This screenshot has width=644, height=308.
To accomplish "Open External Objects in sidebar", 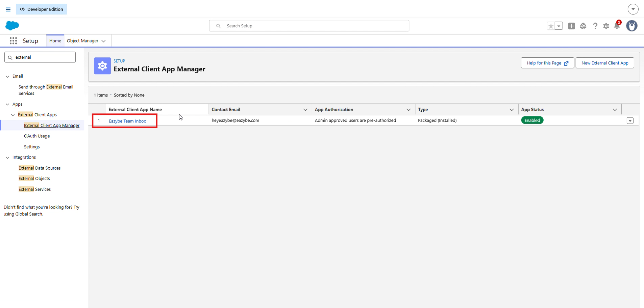I will tap(34, 178).
